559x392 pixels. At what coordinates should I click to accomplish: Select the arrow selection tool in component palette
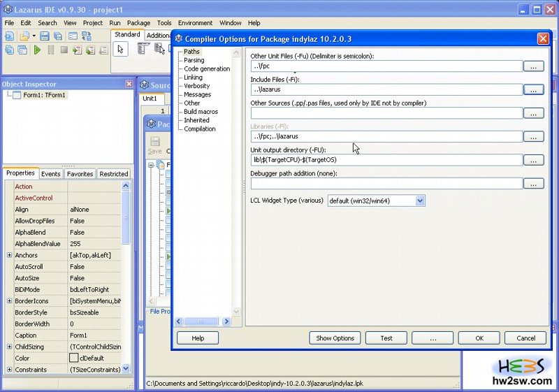click(x=120, y=49)
